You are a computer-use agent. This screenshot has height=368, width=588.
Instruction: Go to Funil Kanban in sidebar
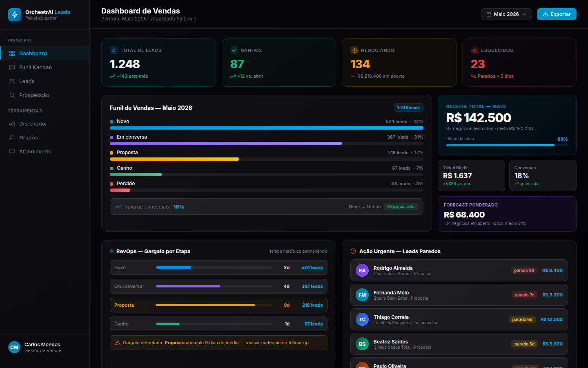(45, 67)
